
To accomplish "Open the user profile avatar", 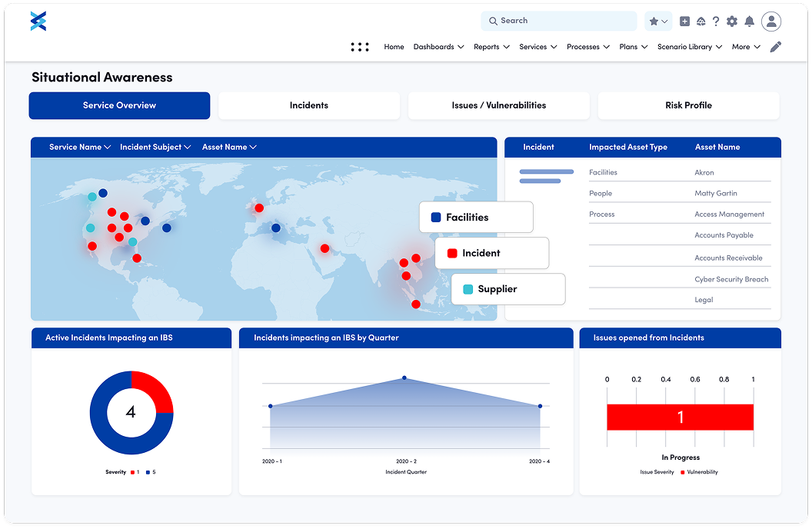I will click(x=771, y=22).
